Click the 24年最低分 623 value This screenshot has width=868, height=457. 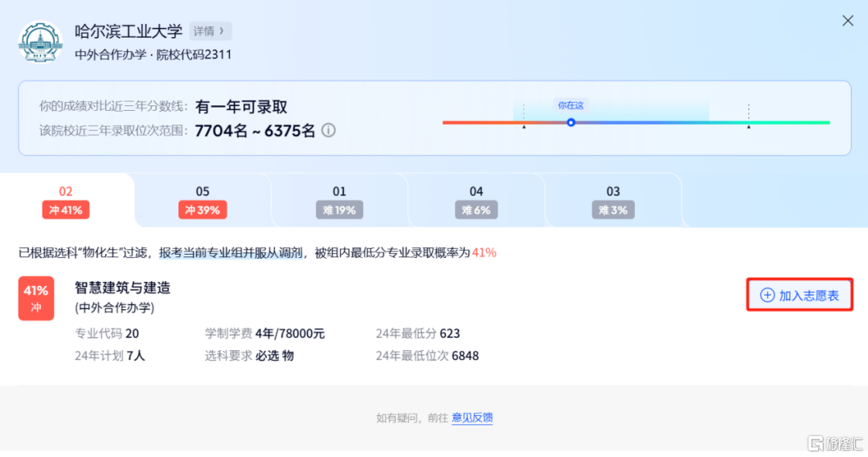[x=418, y=333]
